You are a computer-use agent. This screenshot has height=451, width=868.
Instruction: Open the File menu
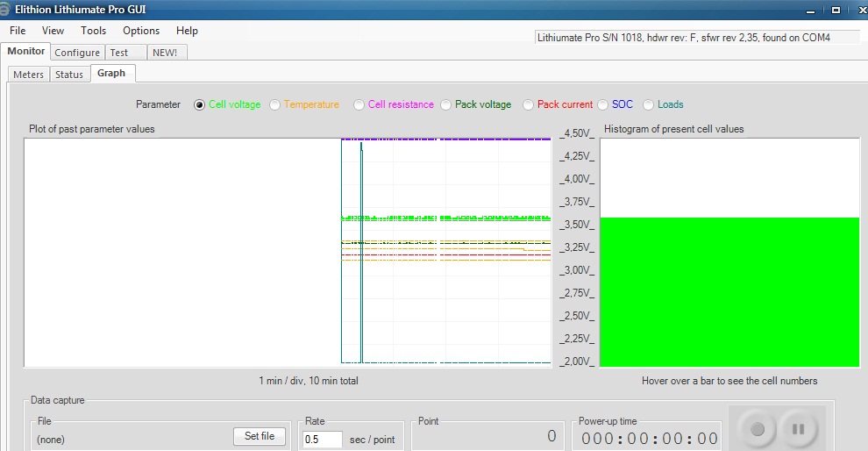[x=18, y=31]
